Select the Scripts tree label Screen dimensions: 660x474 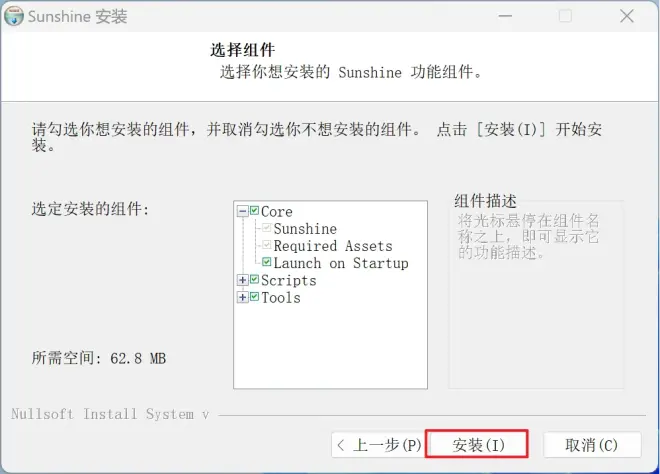click(288, 280)
